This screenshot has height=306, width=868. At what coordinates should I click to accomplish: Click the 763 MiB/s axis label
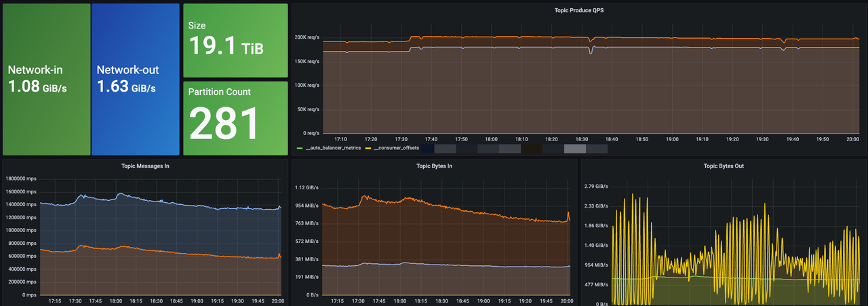pos(307,223)
